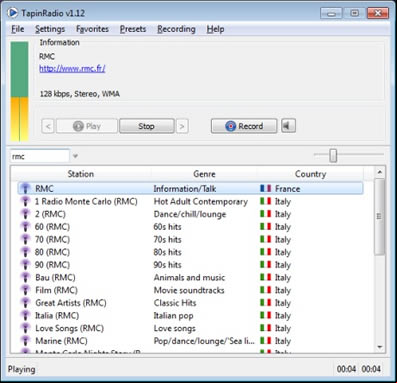Click the Movie soundtracks genre cell
Viewport: 397px width, 383px height.
tap(189, 290)
